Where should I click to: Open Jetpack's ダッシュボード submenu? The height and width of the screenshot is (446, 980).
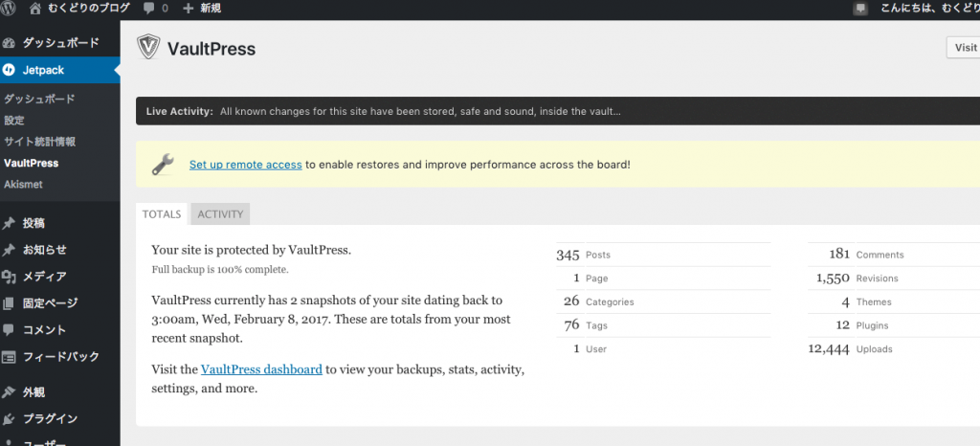38,99
